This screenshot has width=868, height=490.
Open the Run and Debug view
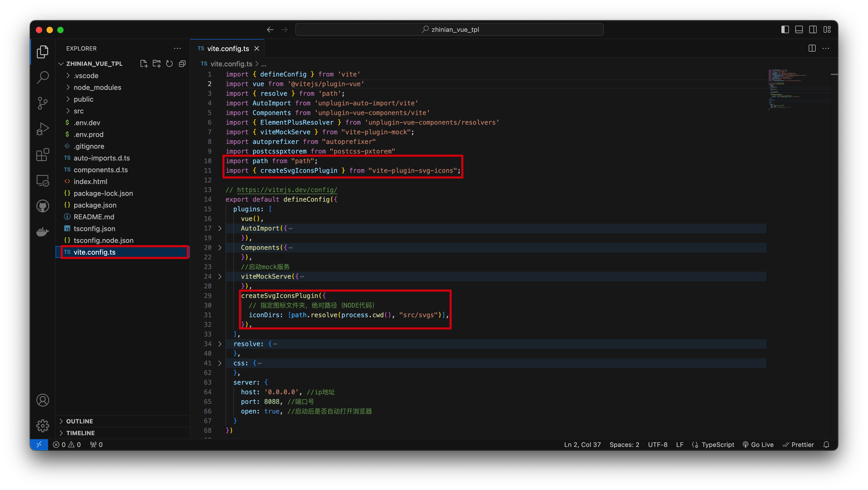[42, 129]
